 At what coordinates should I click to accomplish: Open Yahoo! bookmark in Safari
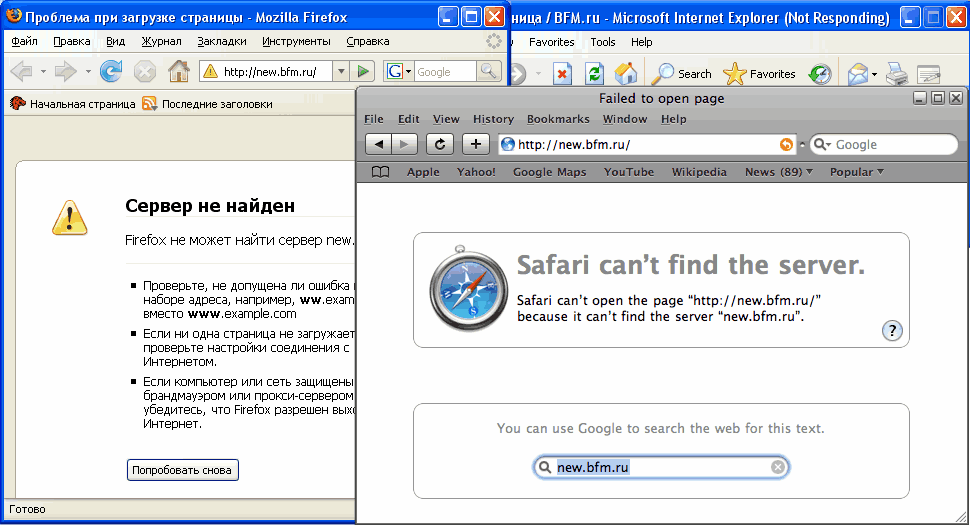tap(476, 172)
